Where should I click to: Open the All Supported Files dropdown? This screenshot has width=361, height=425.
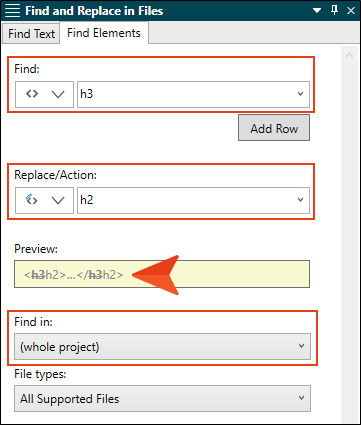pos(162,399)
